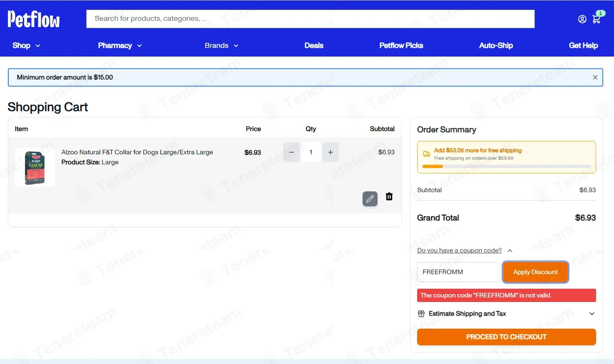
Task: Open the shopping cart icon
Action: click(596, 19)
